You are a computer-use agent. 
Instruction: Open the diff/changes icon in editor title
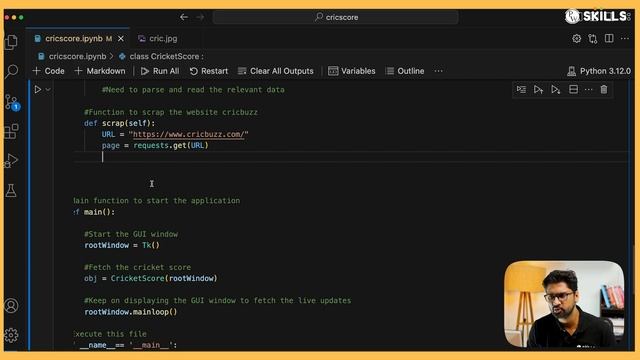[x=593, y=38]
